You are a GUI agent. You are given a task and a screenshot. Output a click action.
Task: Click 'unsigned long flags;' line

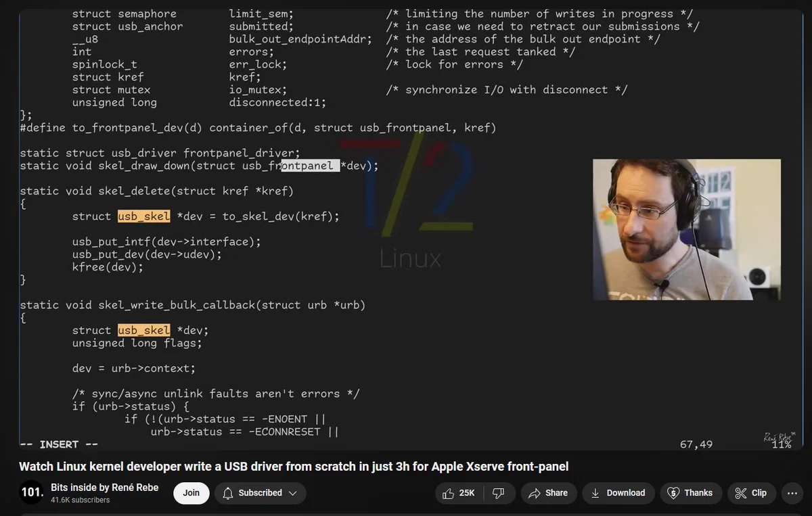(x=137, y=343)
